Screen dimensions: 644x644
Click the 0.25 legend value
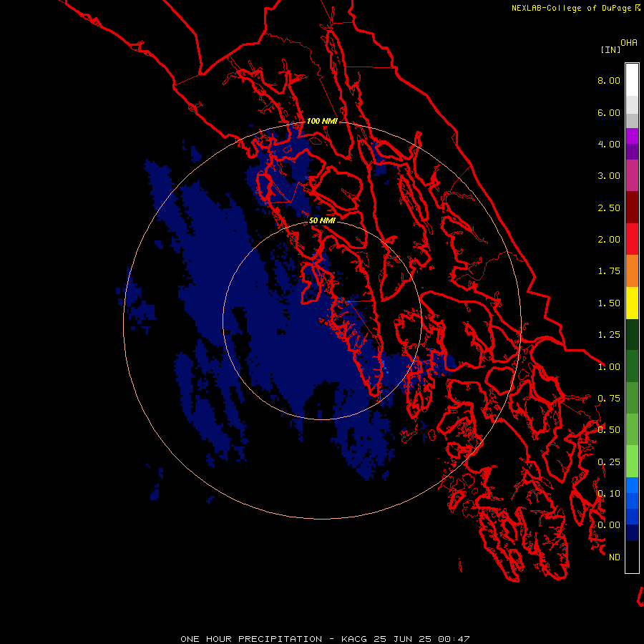tap(609, 462)
